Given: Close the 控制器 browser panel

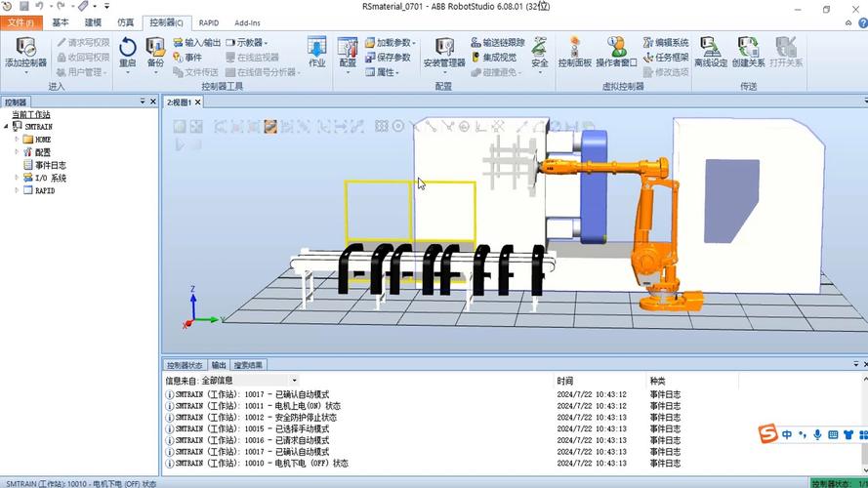Looking at the screenshot, I should point(153,102).
